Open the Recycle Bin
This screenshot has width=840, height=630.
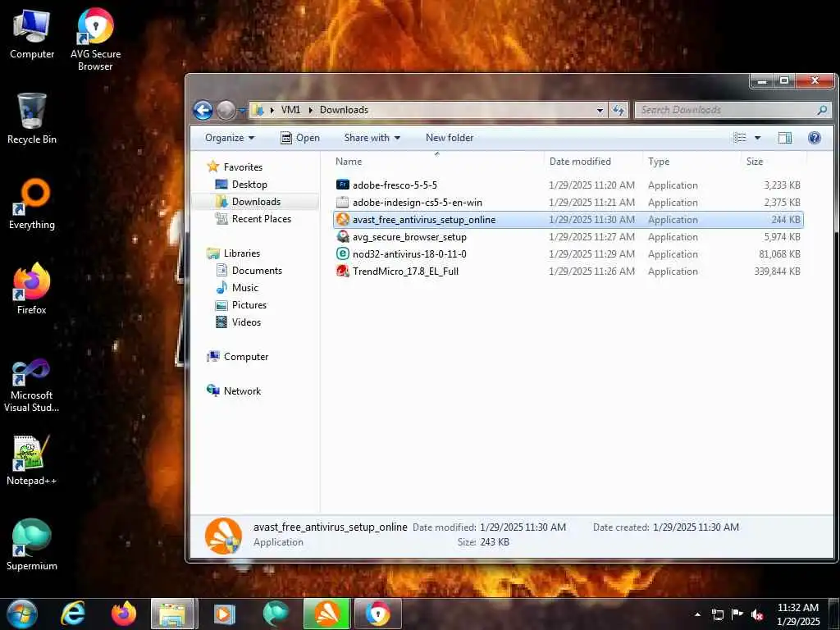pyautogui.click(x=32, y=118)
